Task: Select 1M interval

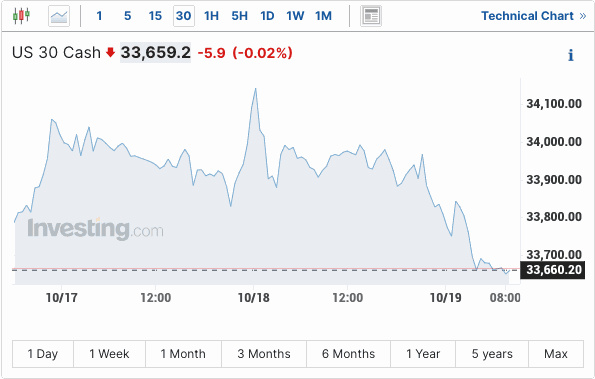Action: pos(323,16)
